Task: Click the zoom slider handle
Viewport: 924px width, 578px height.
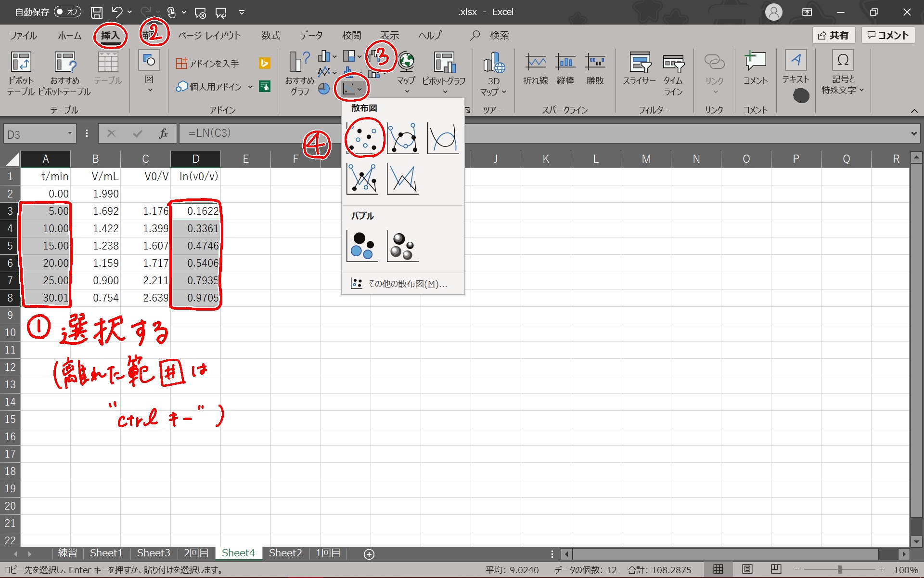Action: coord(839,569)
